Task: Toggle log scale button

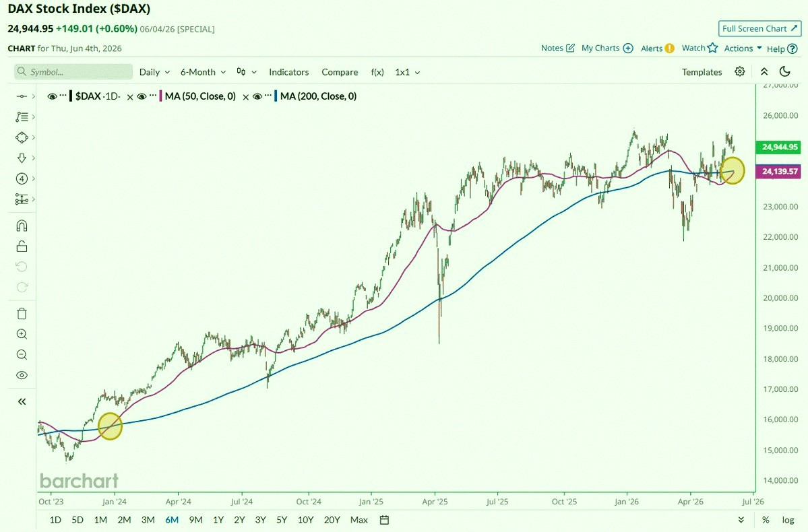Action: click(x=788, y=520)
